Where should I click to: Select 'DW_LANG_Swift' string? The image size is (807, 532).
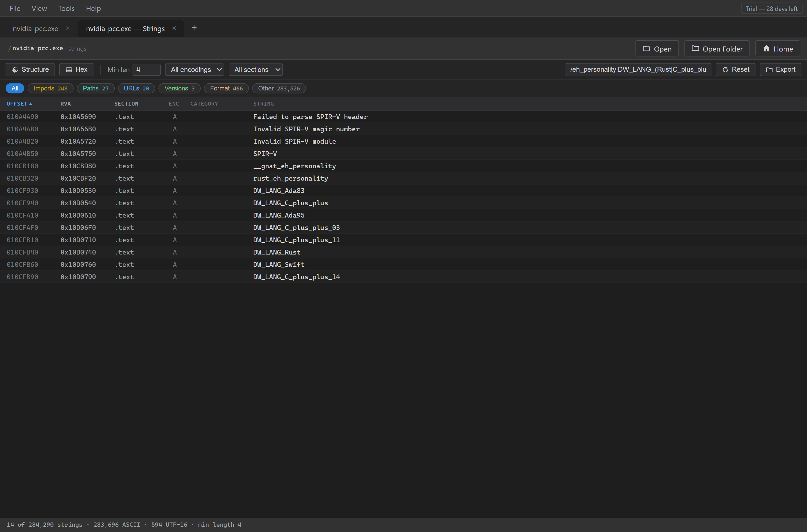(279, 265)
